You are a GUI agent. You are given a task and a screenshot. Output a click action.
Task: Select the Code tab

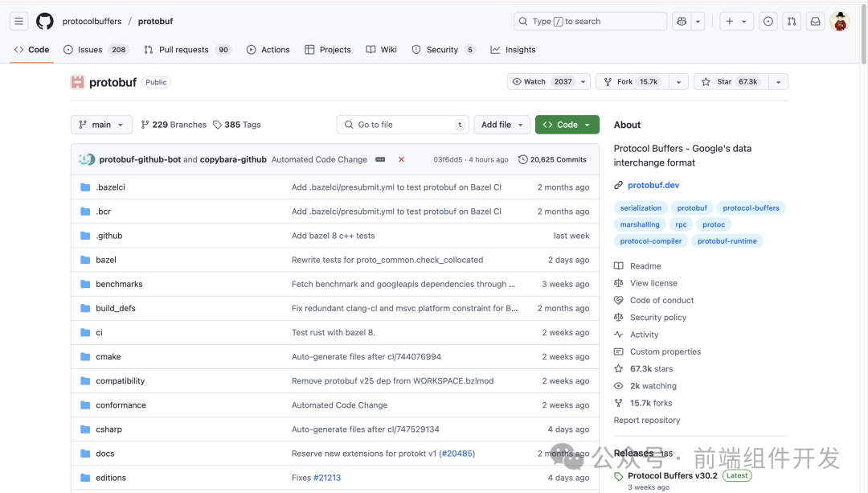tap(32, 50)
